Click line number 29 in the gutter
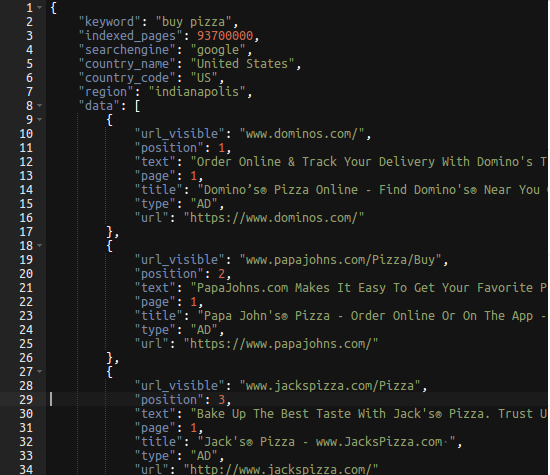The height and width of the screenshot is (475, 550). click(26, 400)
